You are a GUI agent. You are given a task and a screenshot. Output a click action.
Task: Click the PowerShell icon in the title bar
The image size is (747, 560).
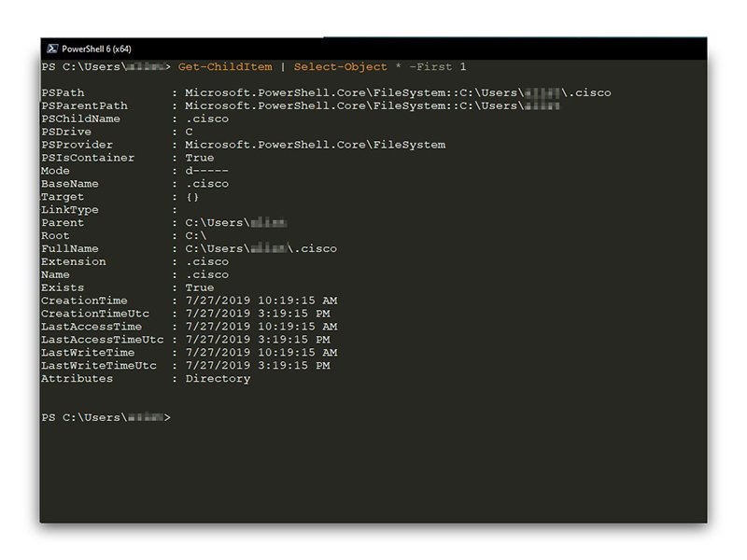click(51, 49)
